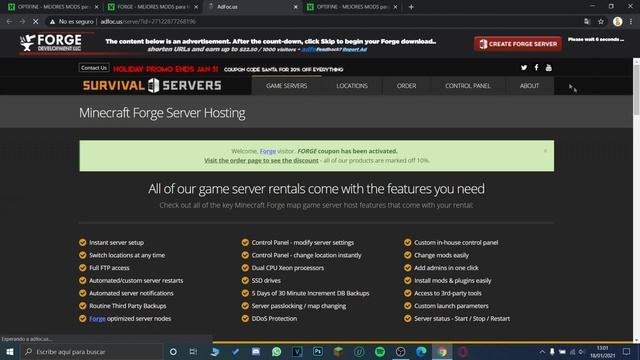Click the Survival Servers site logo
Screen dimensions: 640x360
(x=152, y=85)
